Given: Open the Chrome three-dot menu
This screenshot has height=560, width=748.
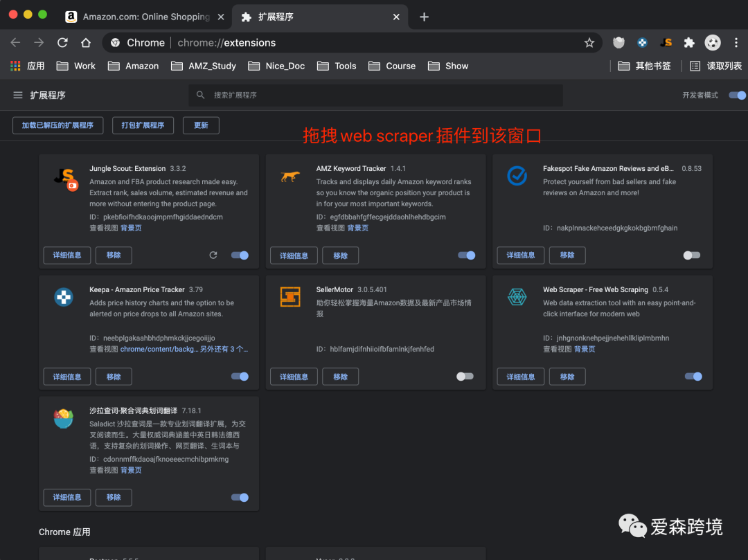Looking at the screenshot, I should 738,42.
